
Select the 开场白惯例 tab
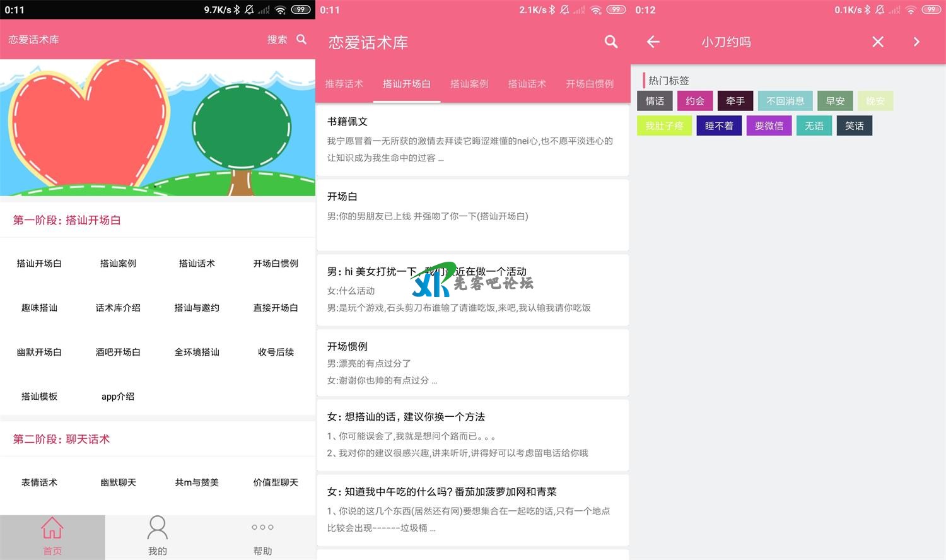(589, 84)
